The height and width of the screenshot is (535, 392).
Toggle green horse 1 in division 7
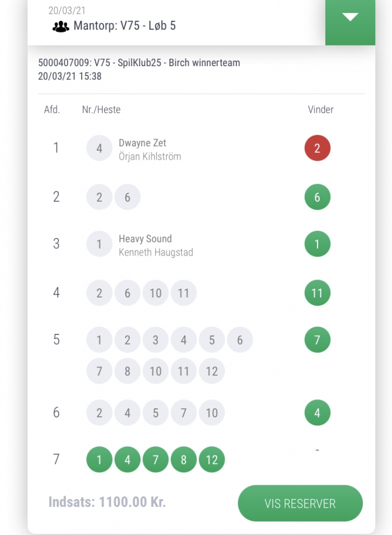[99, 460]
